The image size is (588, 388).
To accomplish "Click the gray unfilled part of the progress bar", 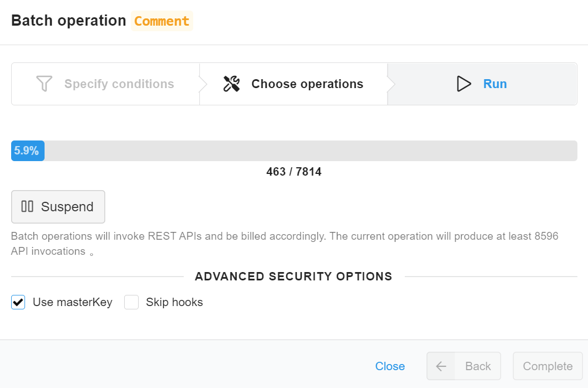I will (310, 151).
